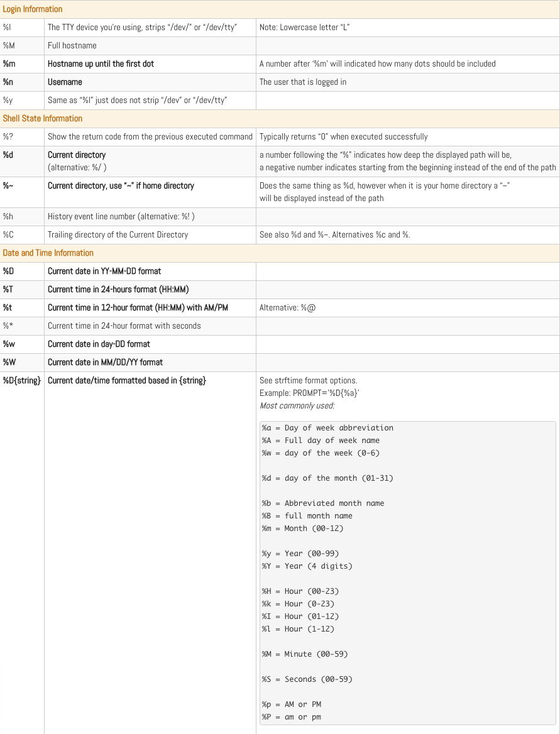
Task: Click the "%S = Seconds (00-59)" code line
Action: [x=307, y=679]
